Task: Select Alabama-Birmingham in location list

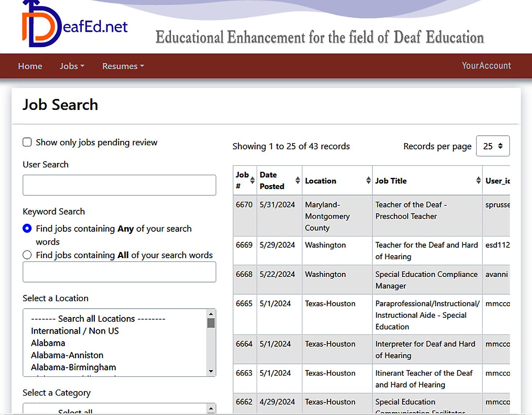Action: tap(73, 367)
